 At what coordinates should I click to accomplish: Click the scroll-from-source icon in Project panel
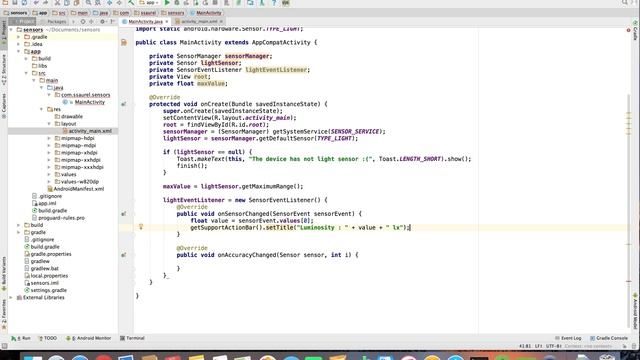(83, 21)
